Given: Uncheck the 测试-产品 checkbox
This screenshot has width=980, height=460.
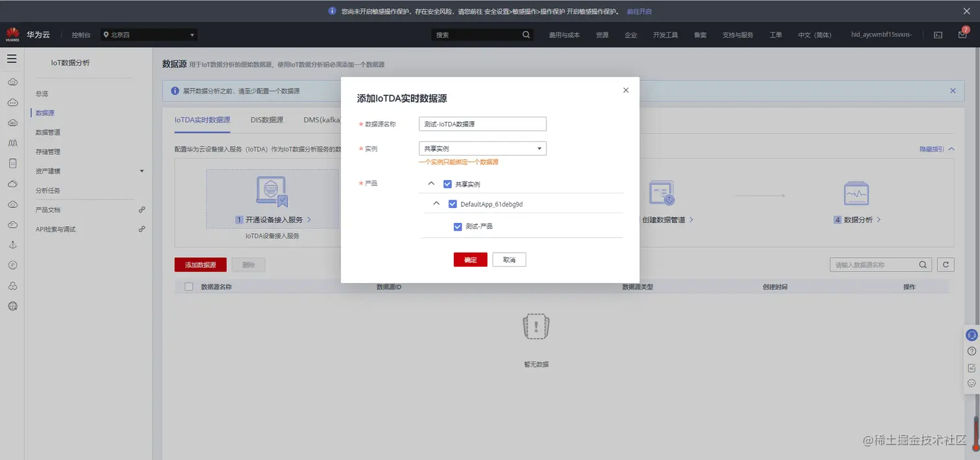Looking at the screenshot, I should (458, 226).
